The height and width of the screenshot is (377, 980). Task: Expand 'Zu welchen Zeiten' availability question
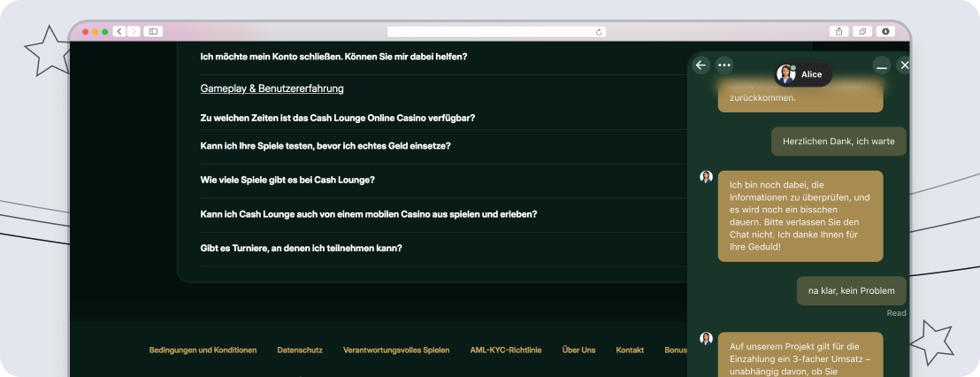pyautogui.click(x=338, y=118)
